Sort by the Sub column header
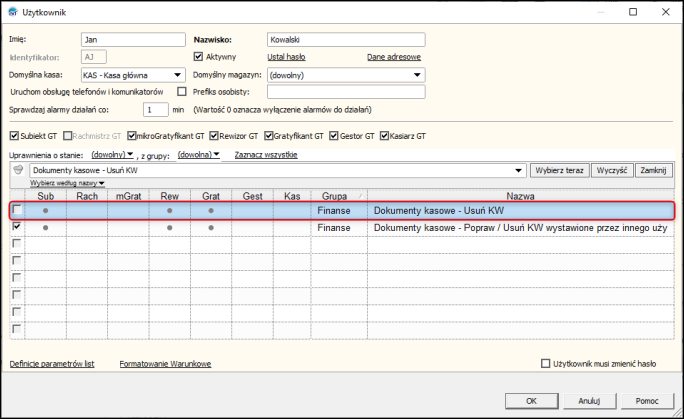This screenshot has height=419, width=684. click(x=45, y=196)
